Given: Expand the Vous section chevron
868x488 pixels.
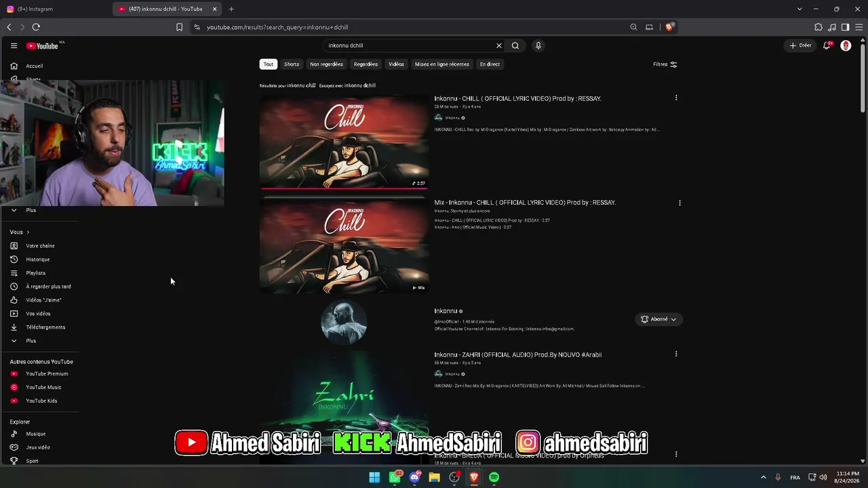Looking at the screenshot, I should (28, 232).
